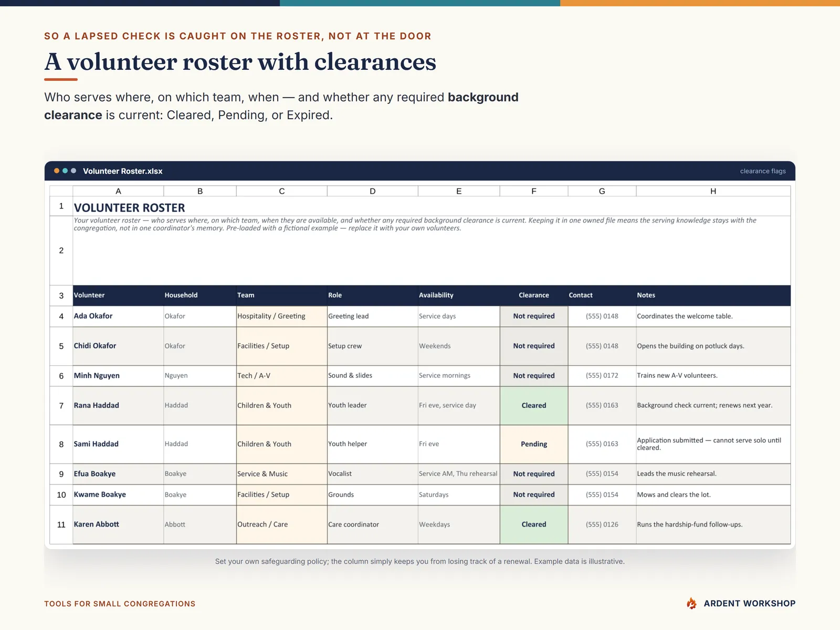Select the "Sami Haddad" name cell

pyautogui.click(x=118, y=444)
